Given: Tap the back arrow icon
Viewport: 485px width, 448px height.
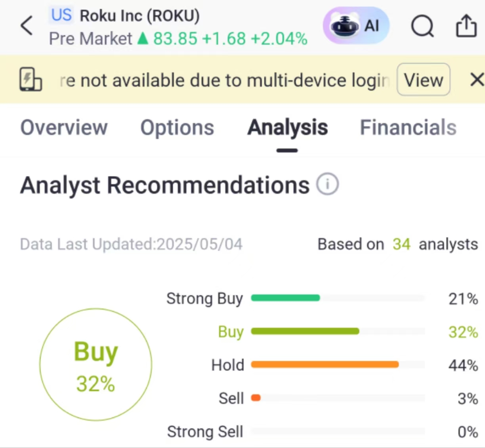Looking at the screenshot, I should 27,26.
